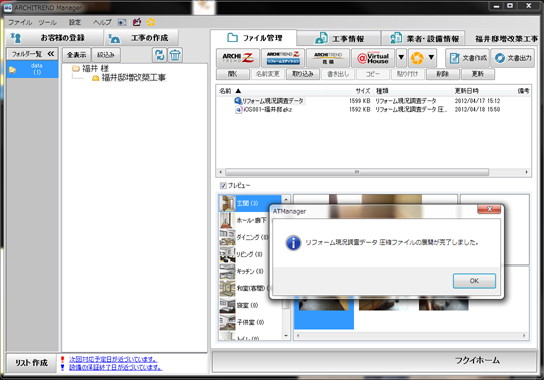Click 文書作成 document creation button
544x380 pixels.
[467, 58]
